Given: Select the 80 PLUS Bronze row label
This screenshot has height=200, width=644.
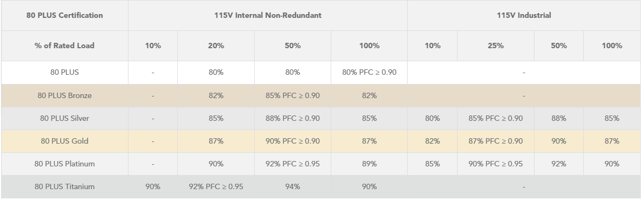Looking at the screenshot, I should [x=65, y=96].
